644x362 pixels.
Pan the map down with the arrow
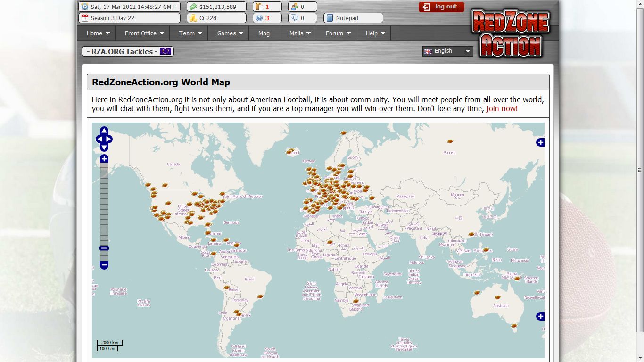pos(104,148)
